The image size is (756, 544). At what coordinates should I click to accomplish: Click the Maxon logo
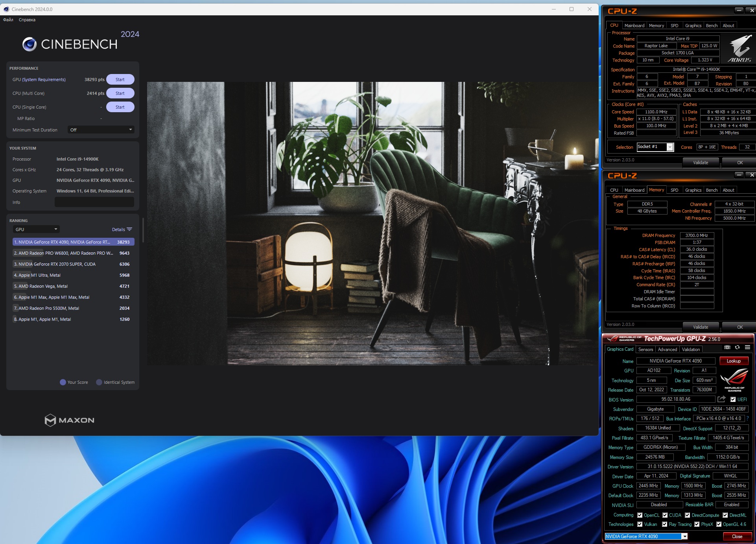coord(70,420)
